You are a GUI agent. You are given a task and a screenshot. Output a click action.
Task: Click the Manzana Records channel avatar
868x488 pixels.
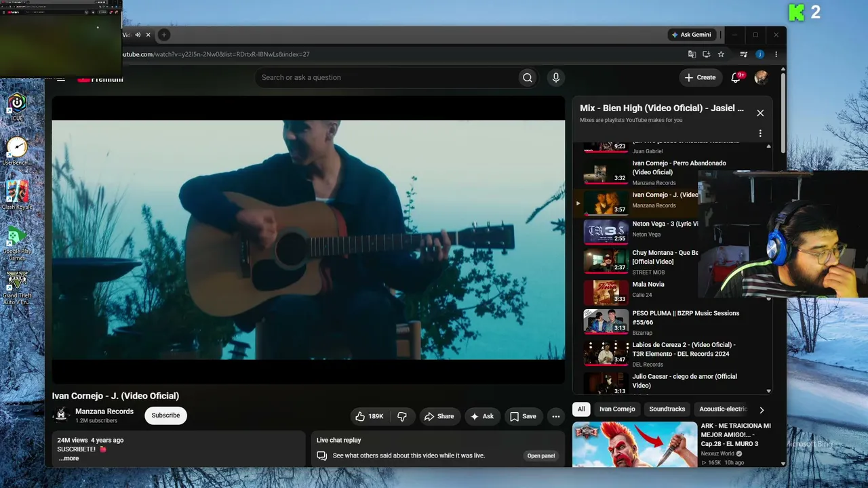pos(62,415)
